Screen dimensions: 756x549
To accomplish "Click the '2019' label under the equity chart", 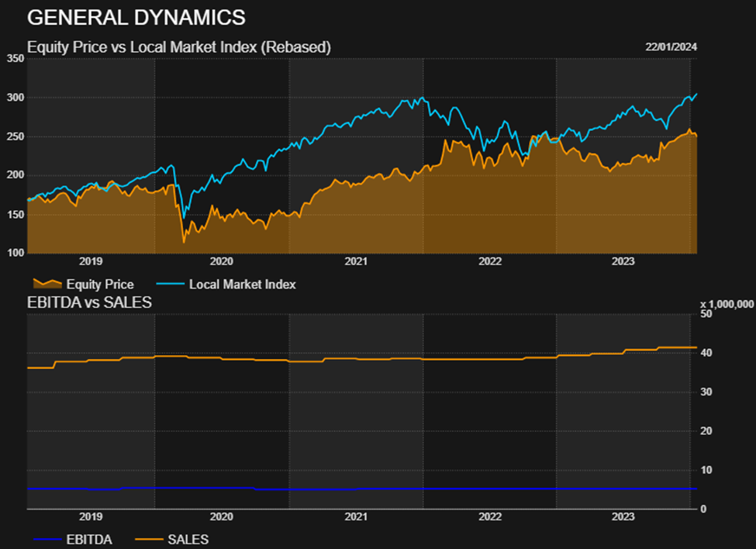I will [91, 261].
